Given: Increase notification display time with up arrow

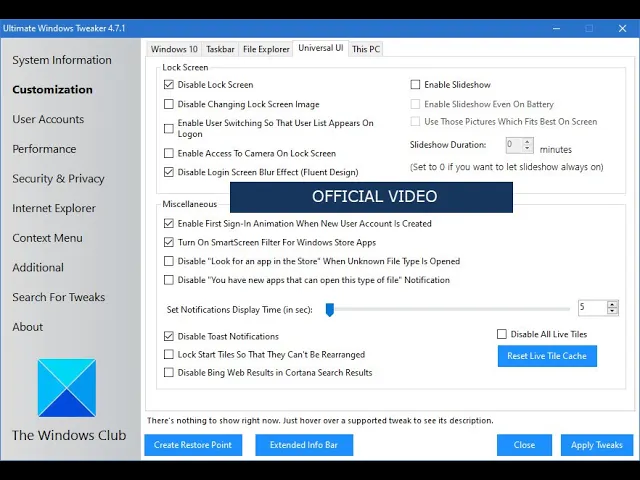Looking at the screenshot, I should click(612, 304).
